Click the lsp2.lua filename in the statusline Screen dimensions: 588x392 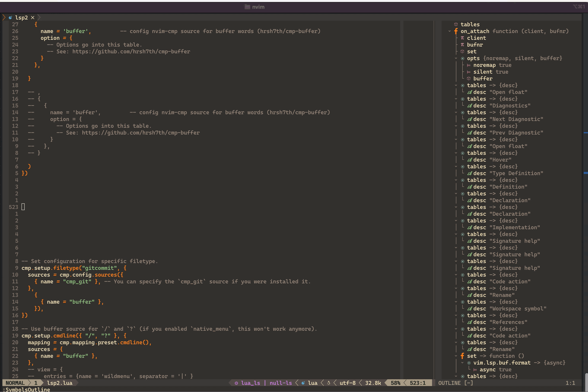point(60,383)
